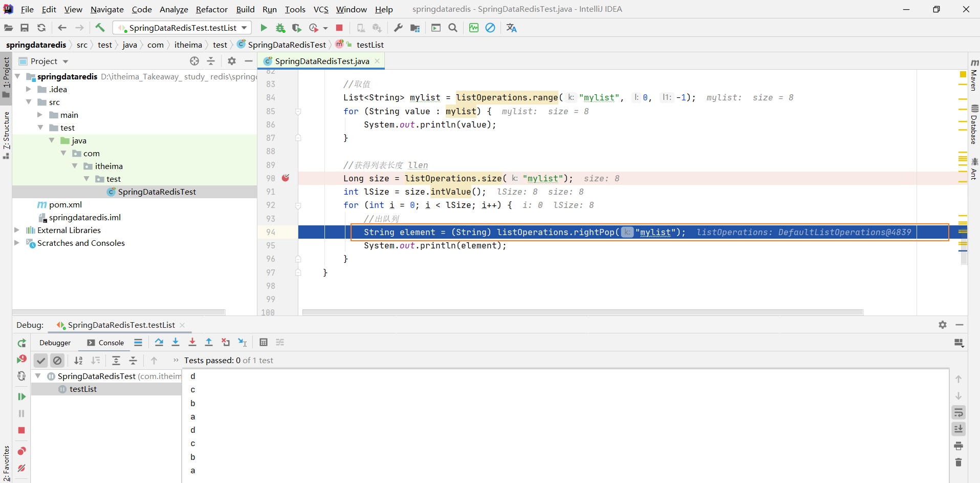
Task: Open the IntelliJ IDEA icon in title bar
Action: point(8,9)
